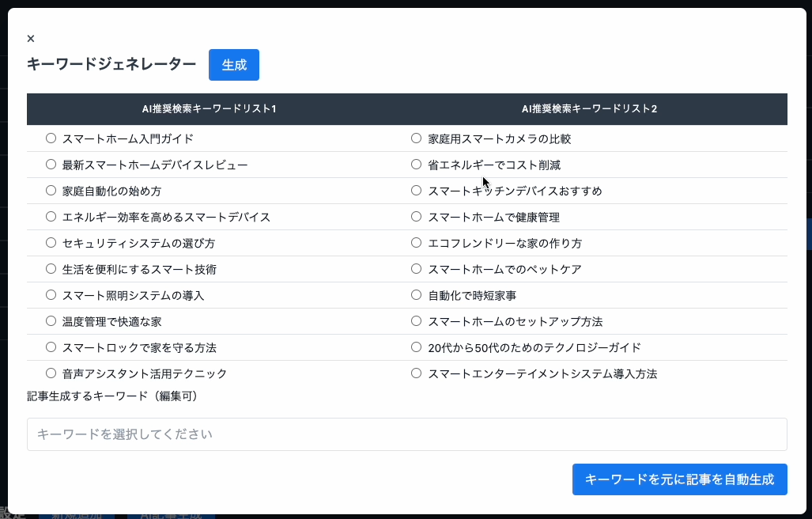
Task: Select the 家庭用スマートカメラの比較 keyword
Action: point(416,138)
